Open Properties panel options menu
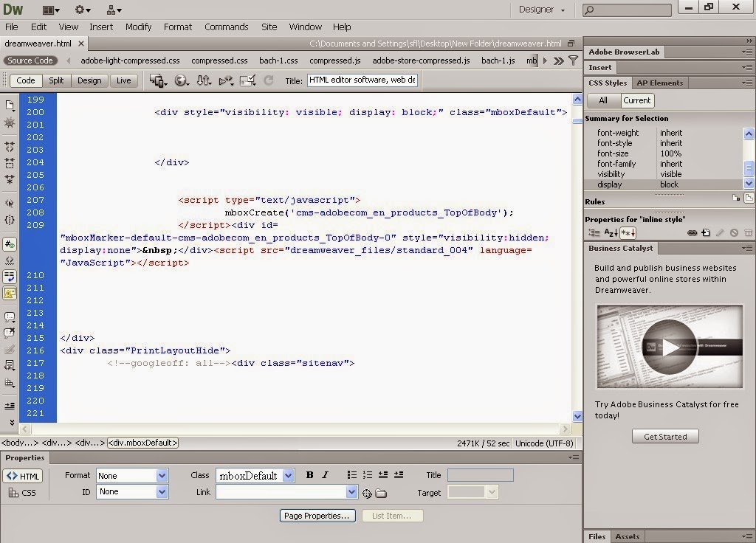Image resolution: width=756 pixels, height=543 pixels. (574, 457)
